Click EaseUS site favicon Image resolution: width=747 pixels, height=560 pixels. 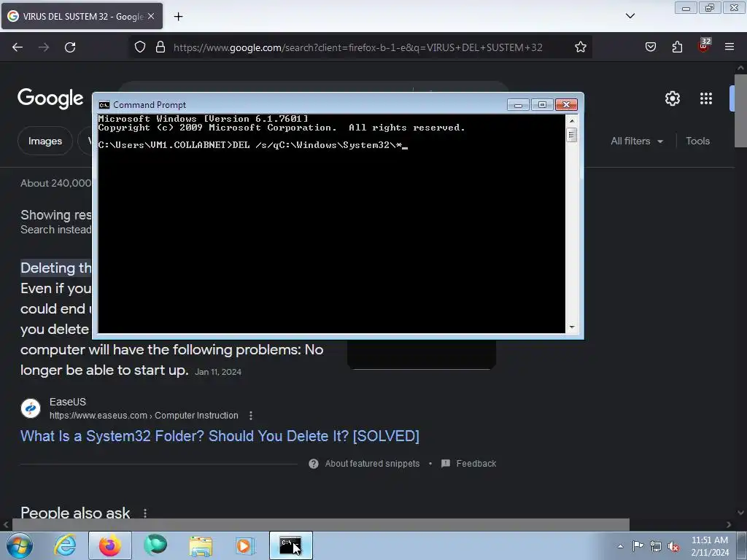(31, 408)
